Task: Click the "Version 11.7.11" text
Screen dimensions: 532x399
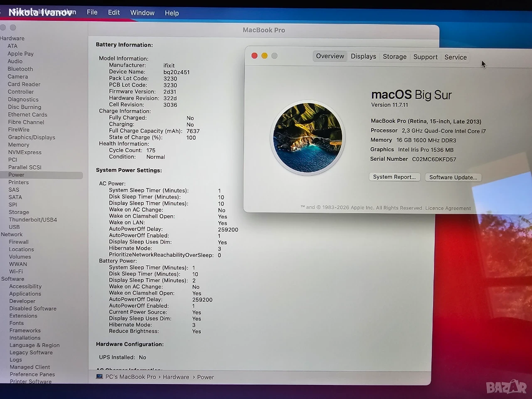Action: coord(389,105)
